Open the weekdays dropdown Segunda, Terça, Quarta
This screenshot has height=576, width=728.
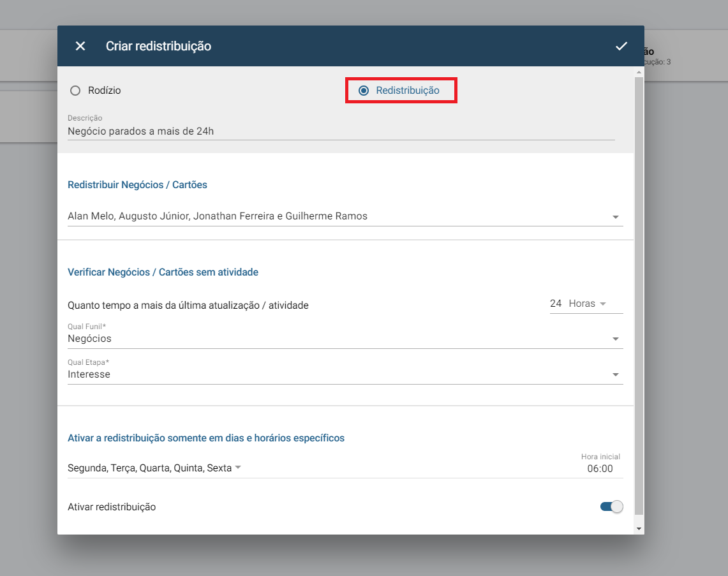pyautogui.click(x=154, y=468)
